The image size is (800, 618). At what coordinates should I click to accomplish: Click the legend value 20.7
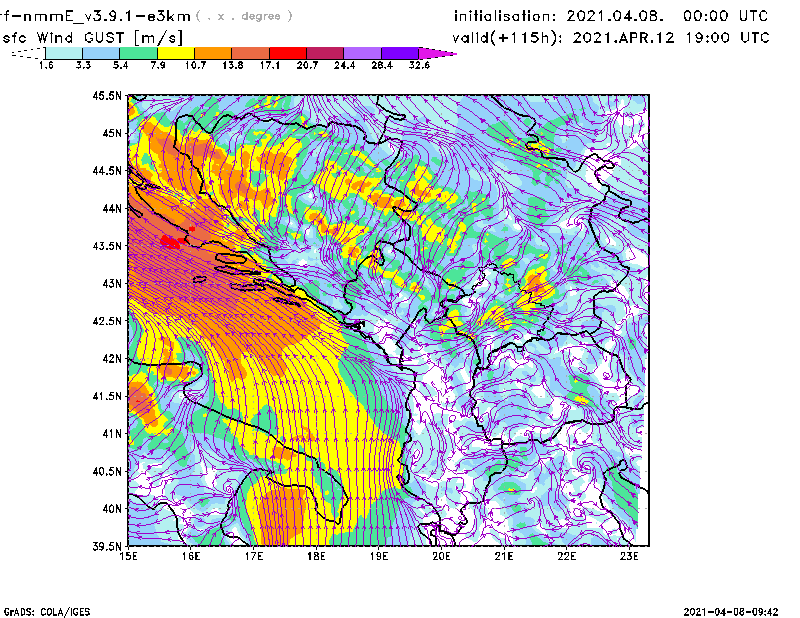307,65
